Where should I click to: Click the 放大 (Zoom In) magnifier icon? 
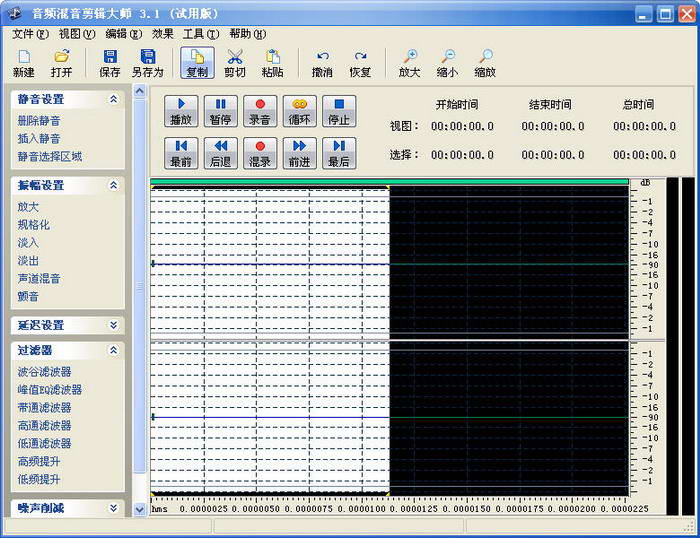tap(410, 57)
